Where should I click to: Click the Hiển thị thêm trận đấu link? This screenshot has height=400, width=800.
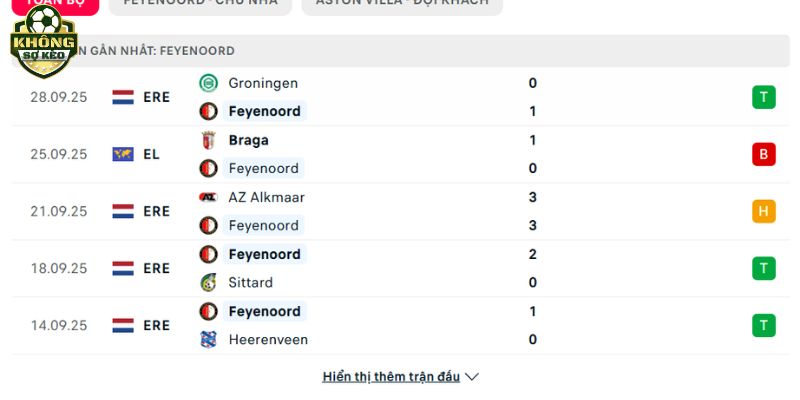tap(391, 377)
